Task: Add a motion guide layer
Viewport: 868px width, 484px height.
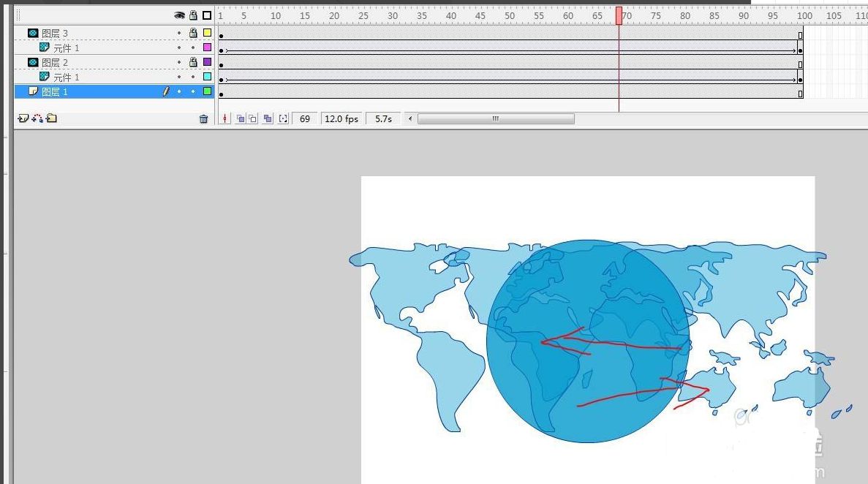Action: pyautogui.click(x=37, y=118)
